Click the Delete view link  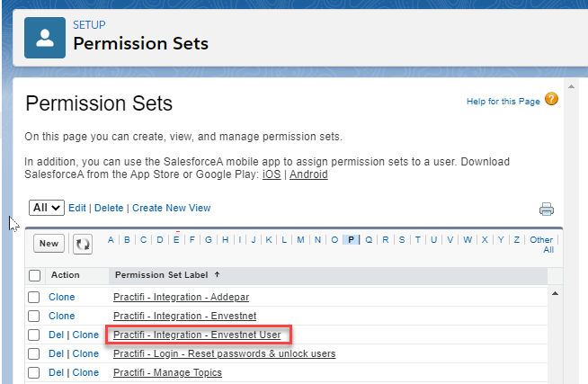pos(109,208)
